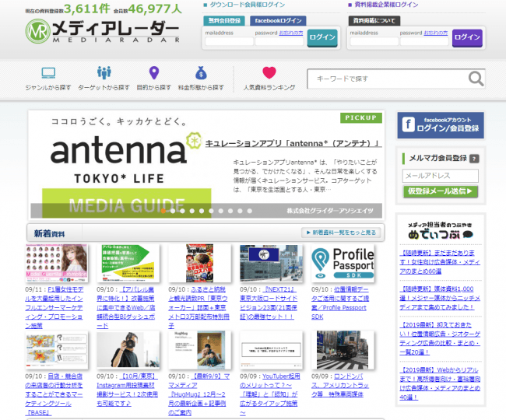Open 位置情報広告・ジオターゲティング sidebar link
The image size is (506, 420).
440,338
